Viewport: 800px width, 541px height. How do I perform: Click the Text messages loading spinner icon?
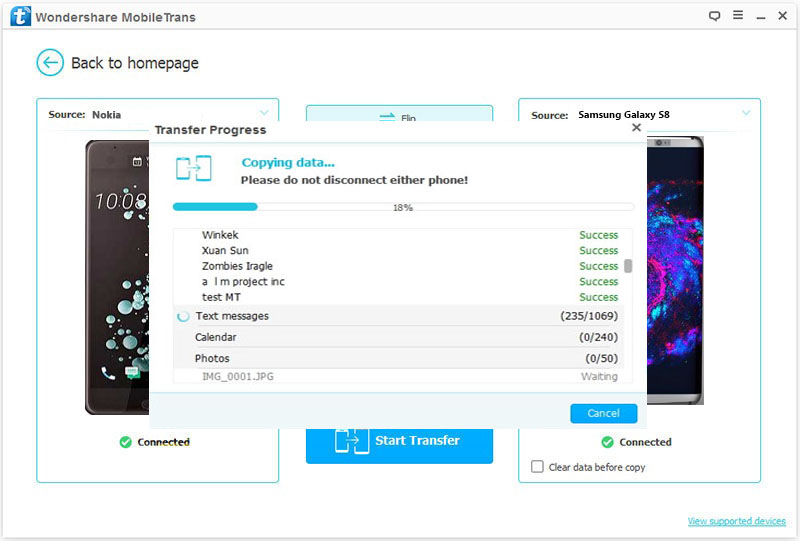tap(183, 316)
